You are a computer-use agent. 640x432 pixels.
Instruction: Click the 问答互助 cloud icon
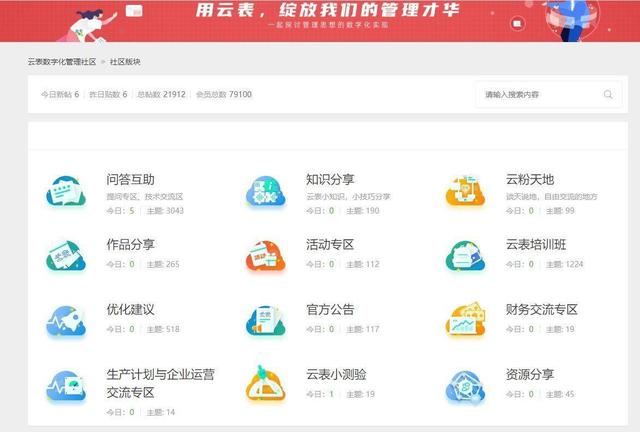(66, 191)
